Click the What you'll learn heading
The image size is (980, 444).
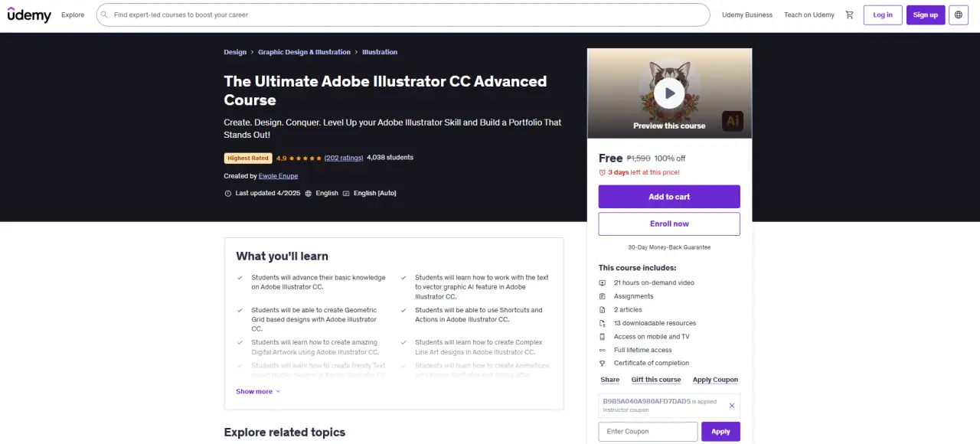pos(282,256)
